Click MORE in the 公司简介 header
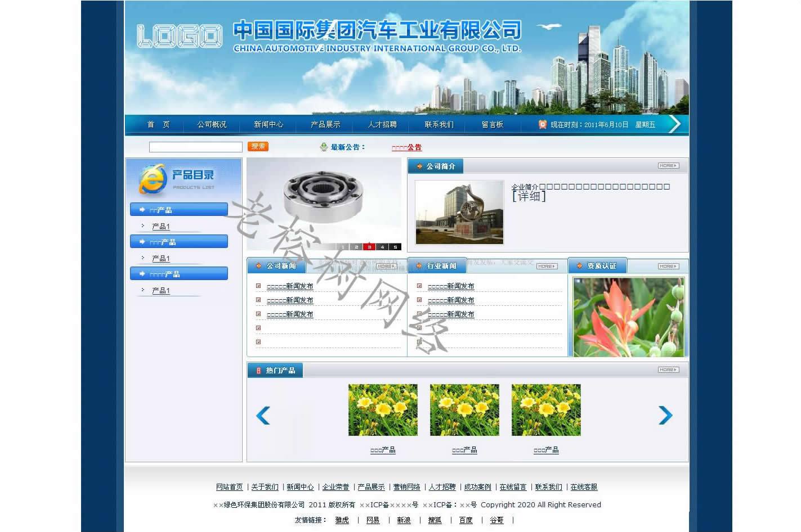 tap(669, 165)
